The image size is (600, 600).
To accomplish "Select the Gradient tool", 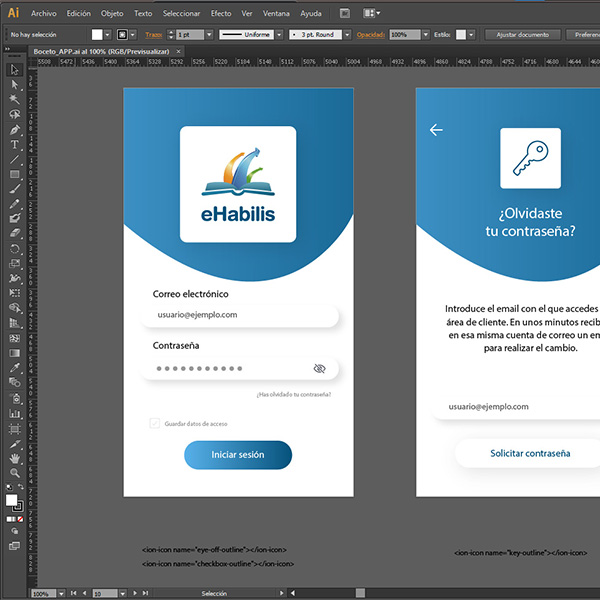I will (15, 353).
